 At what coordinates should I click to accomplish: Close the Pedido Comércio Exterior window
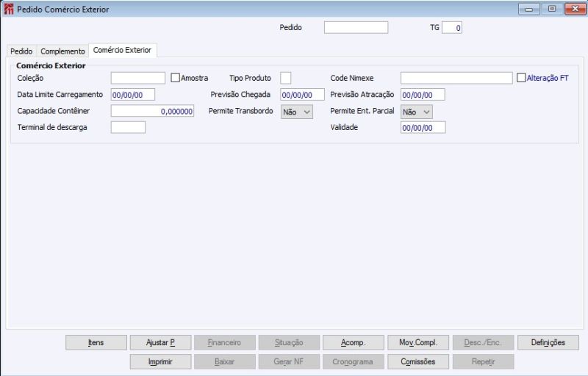click(576, 9)
